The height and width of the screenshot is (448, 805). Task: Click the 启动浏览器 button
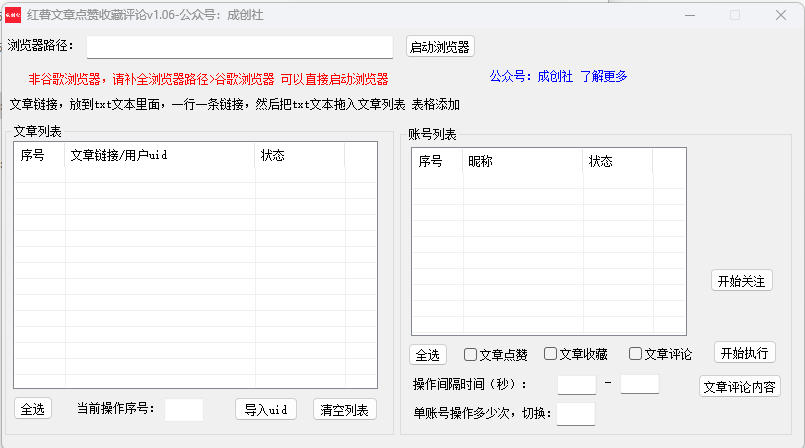(x=440, y=47)
